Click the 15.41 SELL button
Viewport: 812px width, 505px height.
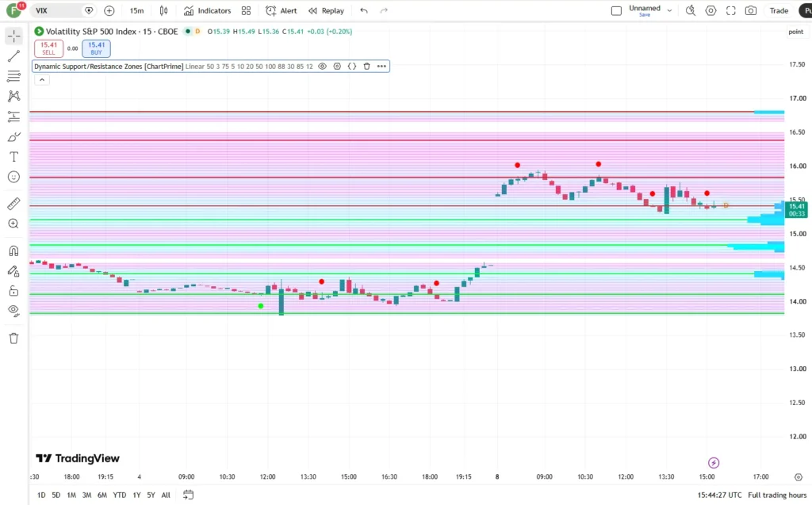(x=48, y=48)
